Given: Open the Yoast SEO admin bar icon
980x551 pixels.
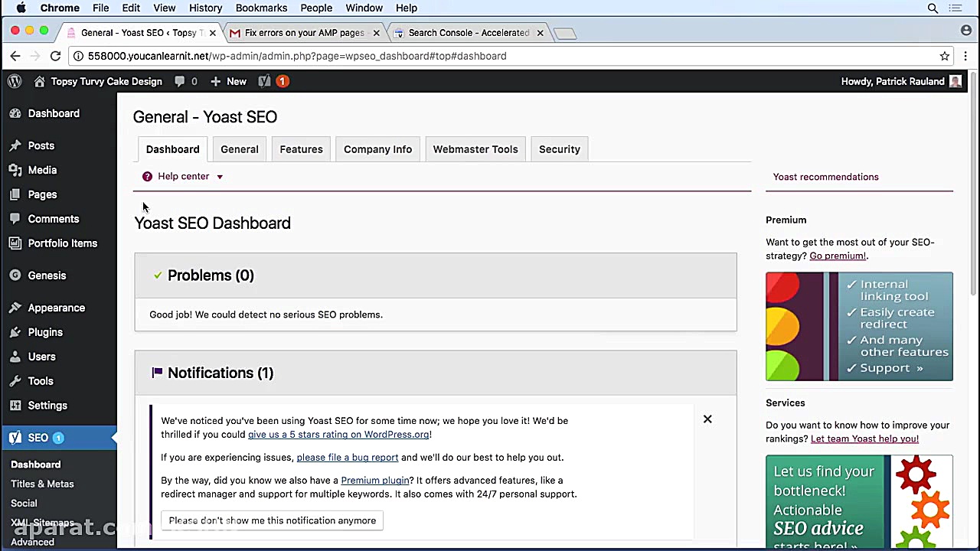Looking at the screenshot, I should pos(265,81).
